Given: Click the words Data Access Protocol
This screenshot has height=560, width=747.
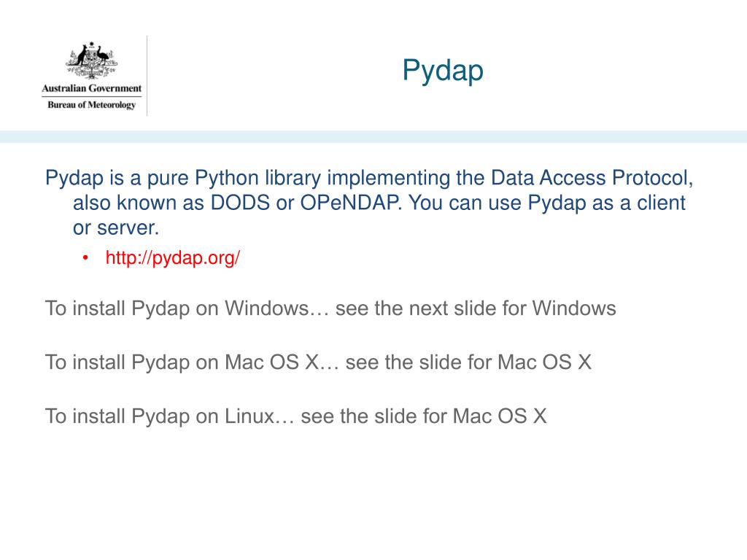Looking at the screenshot, I should [592, 178].
